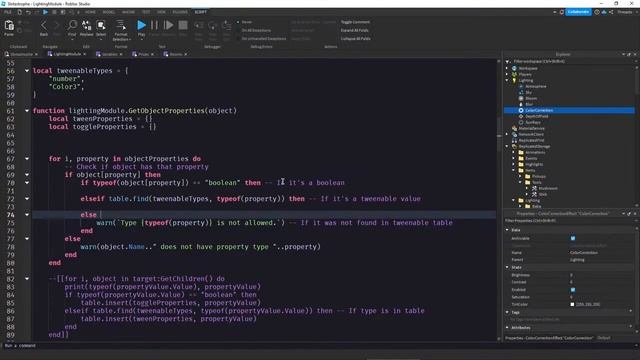Select the Sky object under Lighting
The height and width of the screenshot is (360, 640).
(x=529, y=93)
